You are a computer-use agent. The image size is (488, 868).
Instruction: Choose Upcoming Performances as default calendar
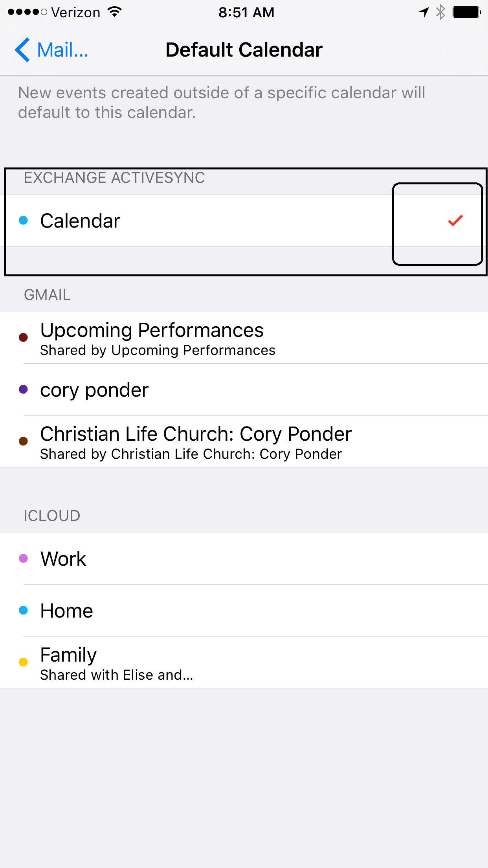click(x=196, y=338)
